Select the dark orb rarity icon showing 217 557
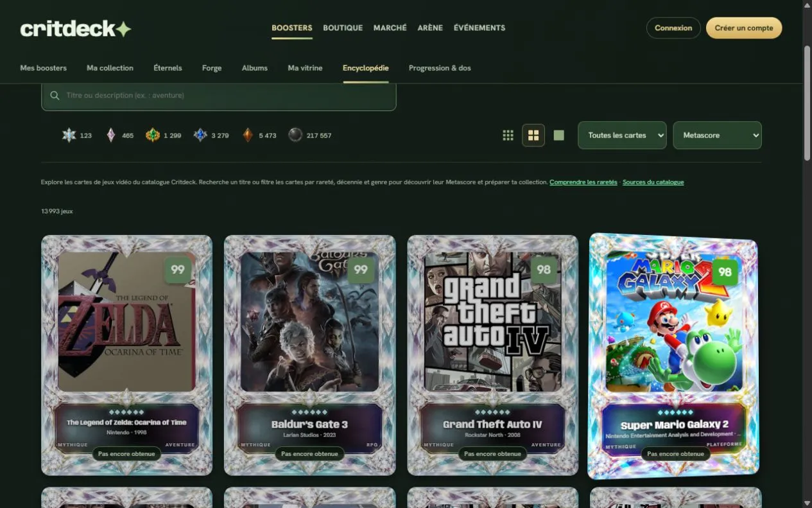This screenshot has height=508, width=812. pyautogui.click(x=295, y=136)
